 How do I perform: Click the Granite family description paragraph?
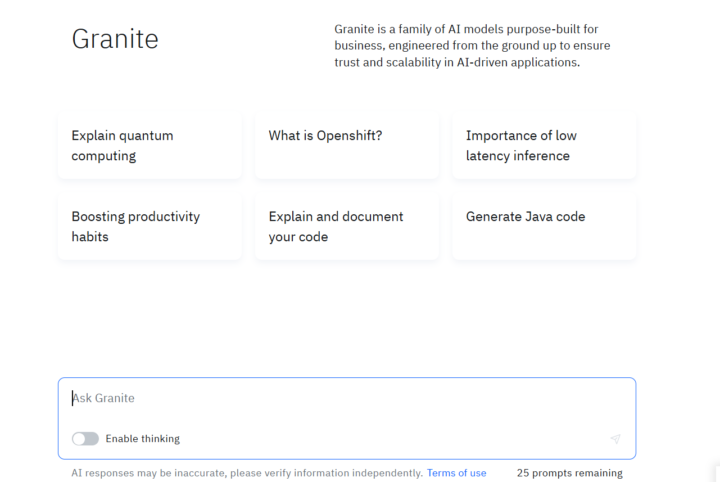472,45
